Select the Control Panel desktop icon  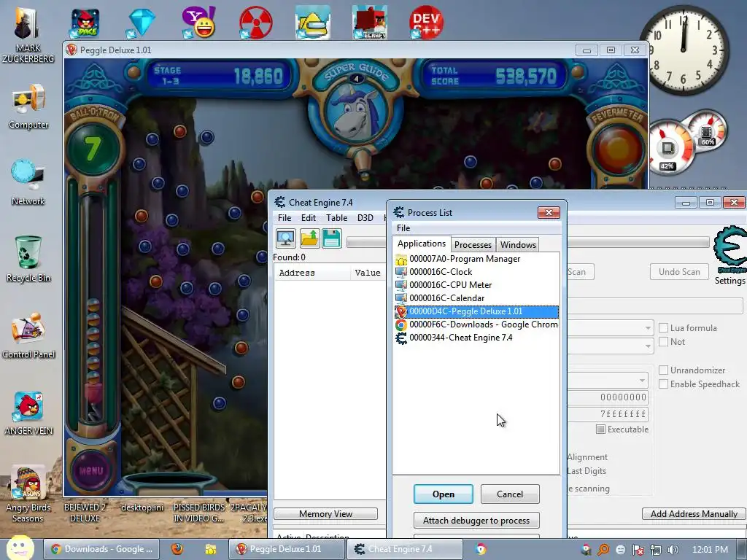click(28, 335)
